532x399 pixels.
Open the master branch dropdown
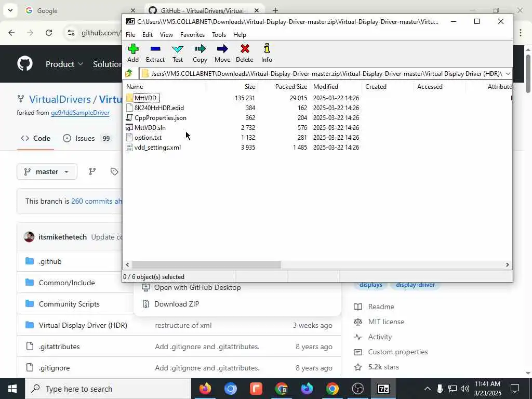tap(47, 171)
